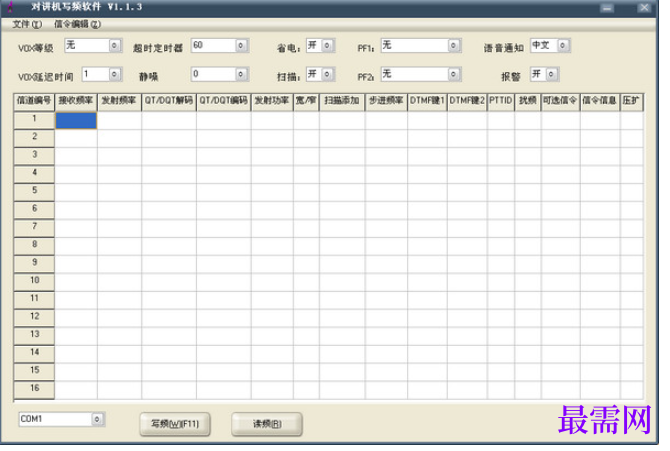Image resolution: width=670 pixels, height=451 pixels.
Task: Select channel row header 3
Action: point(34,156)
